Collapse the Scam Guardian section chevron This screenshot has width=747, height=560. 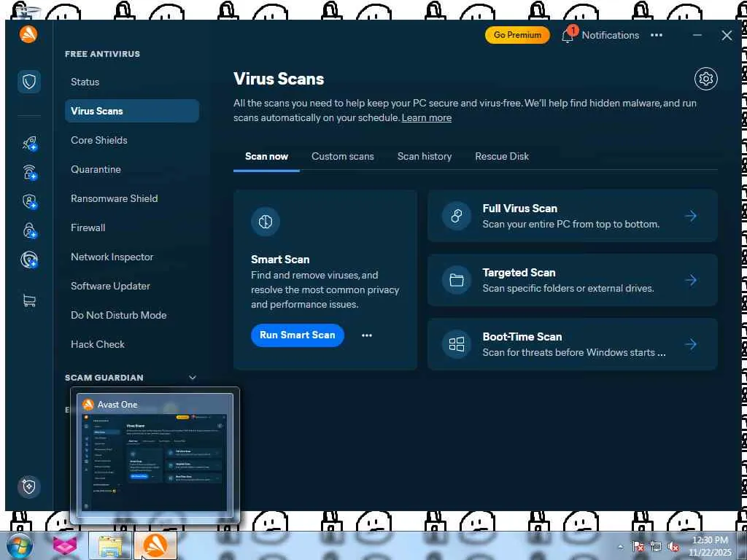click(x=193, y=378)
